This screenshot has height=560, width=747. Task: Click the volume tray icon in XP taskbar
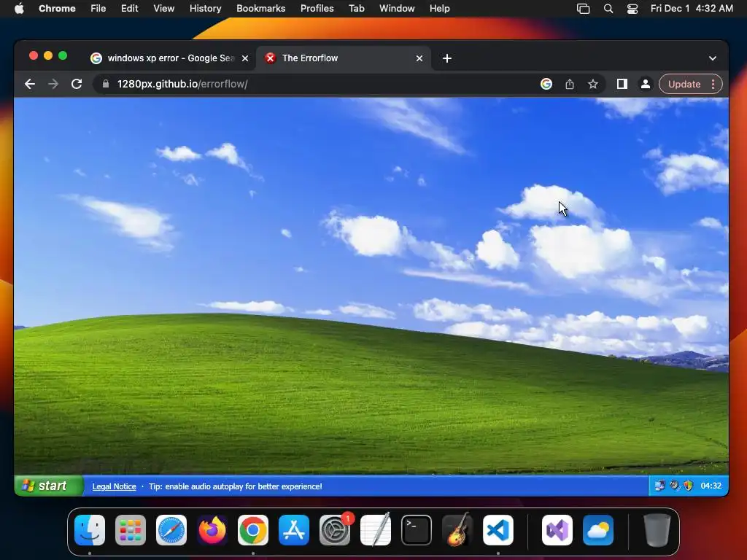(674, 486)
